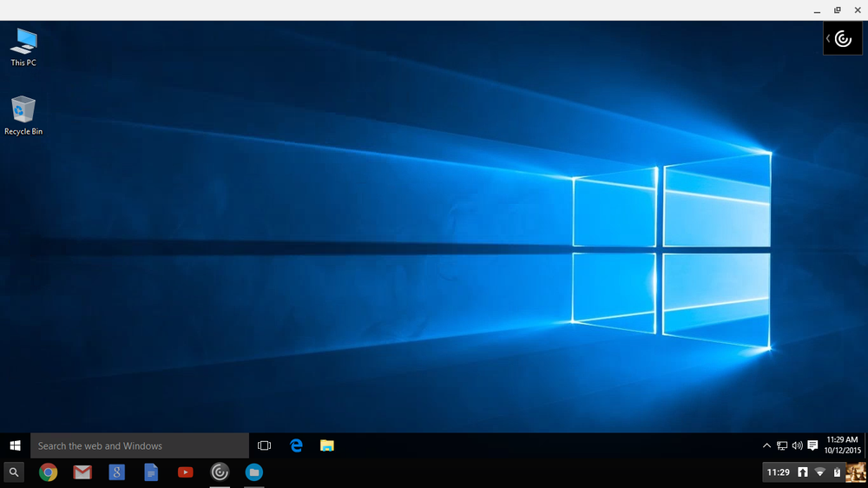Open Google Docs from the shelf

click(x=151, y=472)
